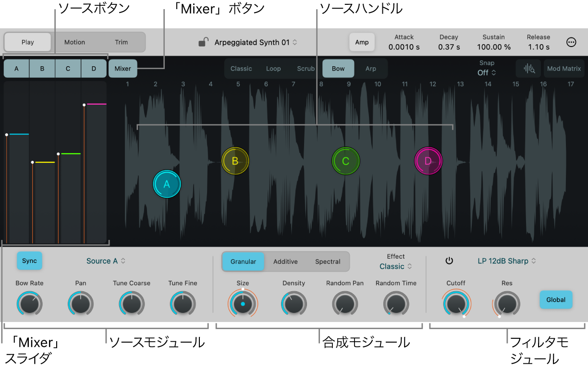Click the Decay value 0.37 s

coord(449,47)
